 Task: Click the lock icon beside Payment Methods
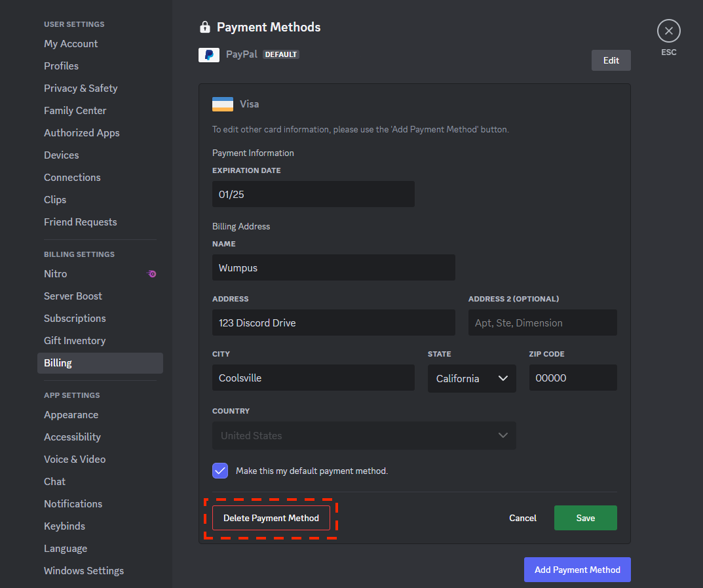[x=204, y=27]
